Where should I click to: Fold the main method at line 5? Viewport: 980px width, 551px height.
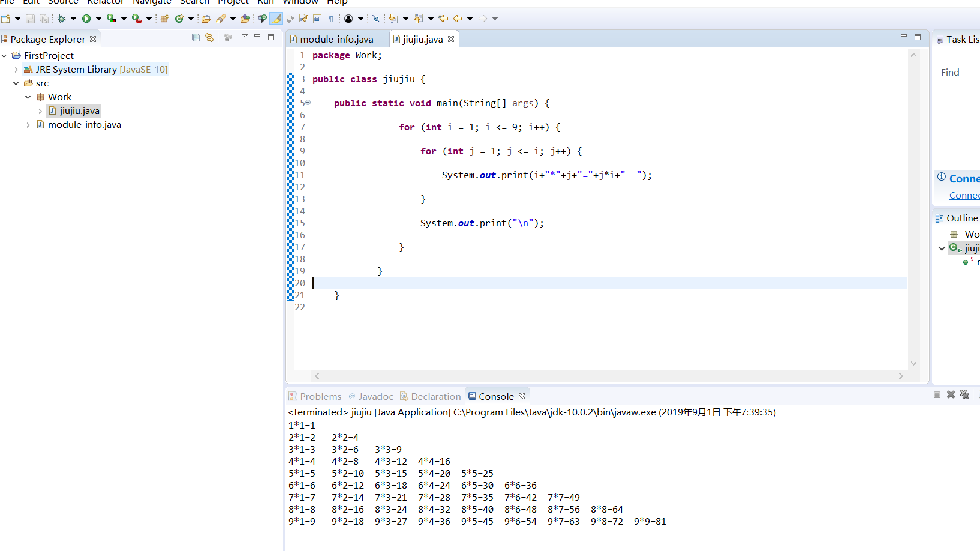pyautogui.click(x=308, y=103)
